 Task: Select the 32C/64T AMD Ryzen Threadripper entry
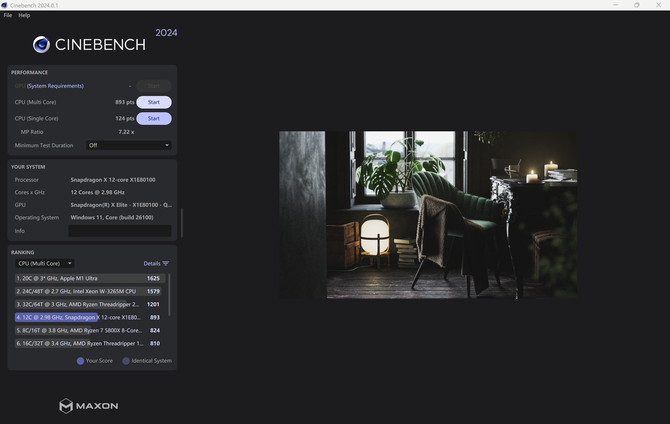pos(90,304)
